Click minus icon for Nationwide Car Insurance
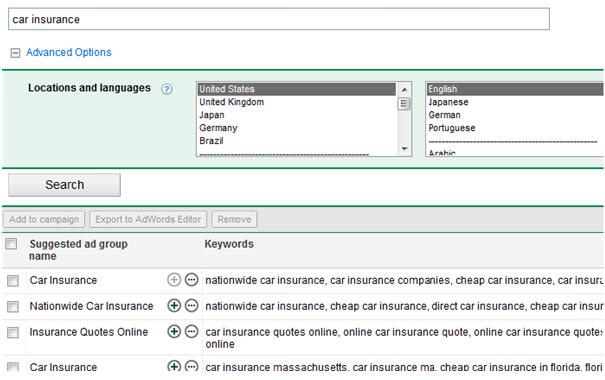Viewport: 605px width, 380px height. coord(191,306)
